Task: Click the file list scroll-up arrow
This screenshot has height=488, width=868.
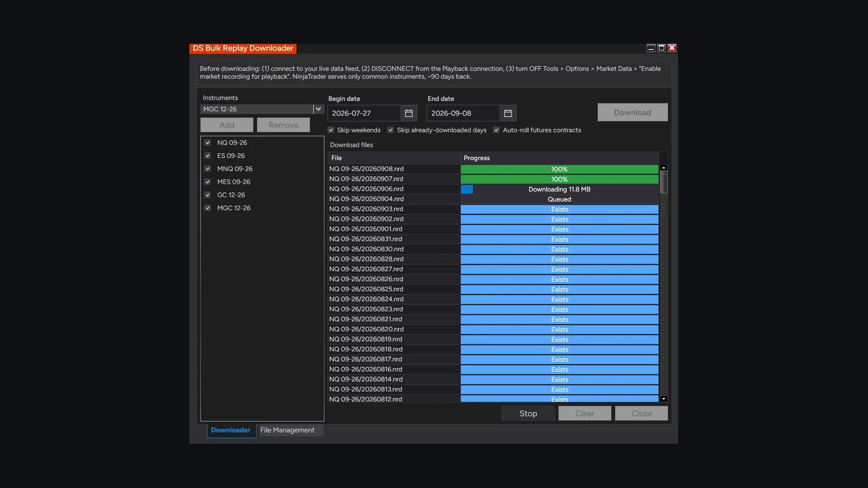Action: [x=664, y=168]
